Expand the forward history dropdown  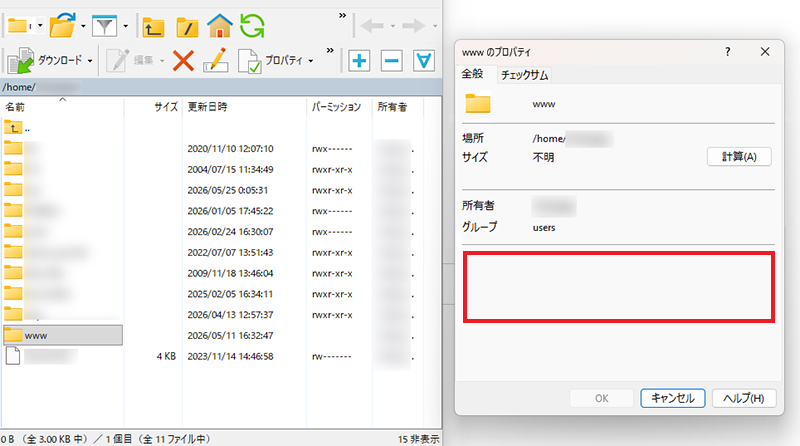point(435,26)
